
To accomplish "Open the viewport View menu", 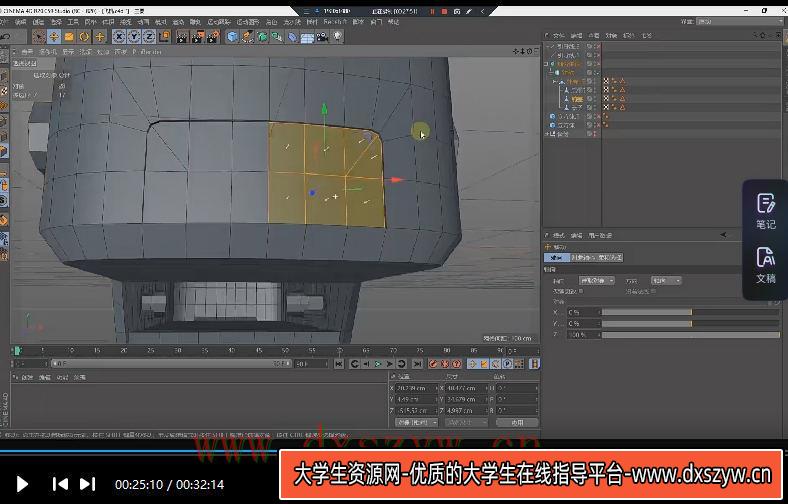I will tap(27, 52).
